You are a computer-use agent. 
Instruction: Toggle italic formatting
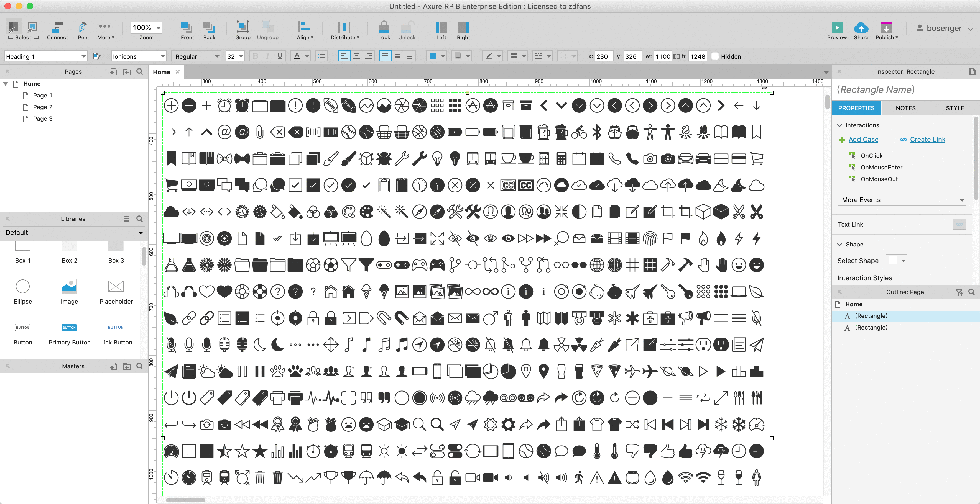click(x=268, y=56)
